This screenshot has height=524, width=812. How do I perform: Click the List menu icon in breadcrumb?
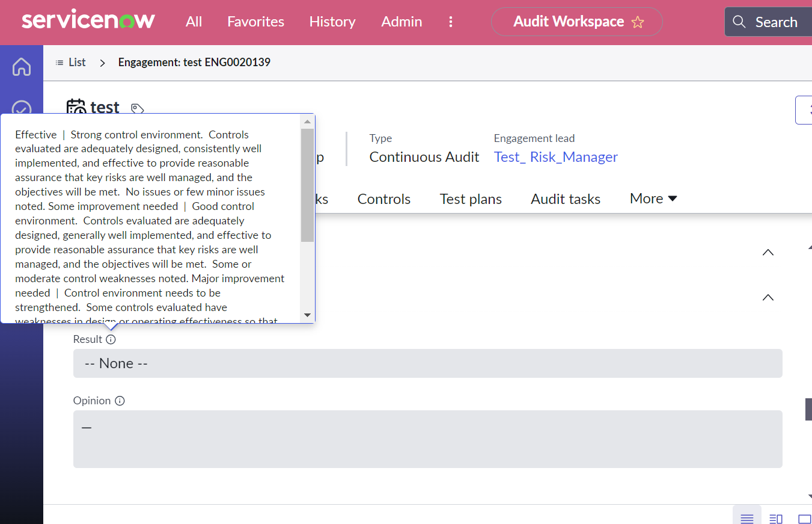[x=60, y=63]
